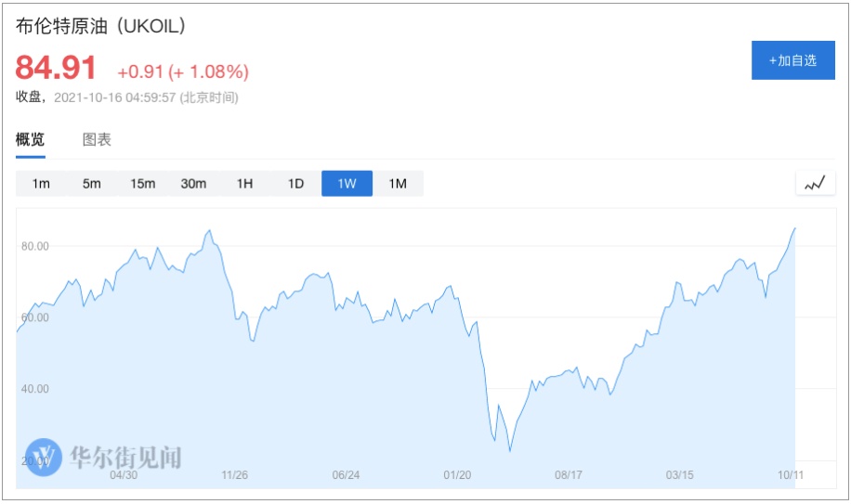Click the line chart type icon
851x504 pixels.
point(815,184)
